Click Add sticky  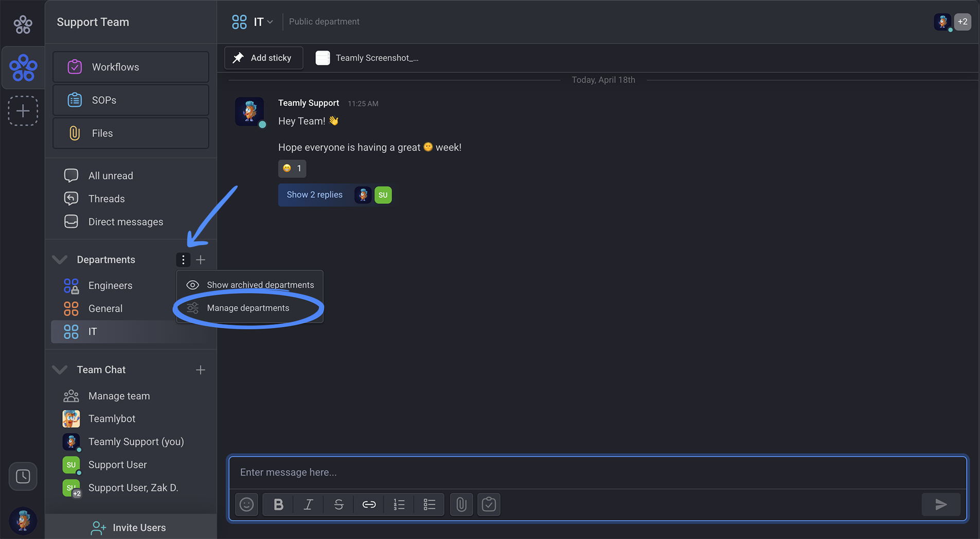click(x=263, y=58)
